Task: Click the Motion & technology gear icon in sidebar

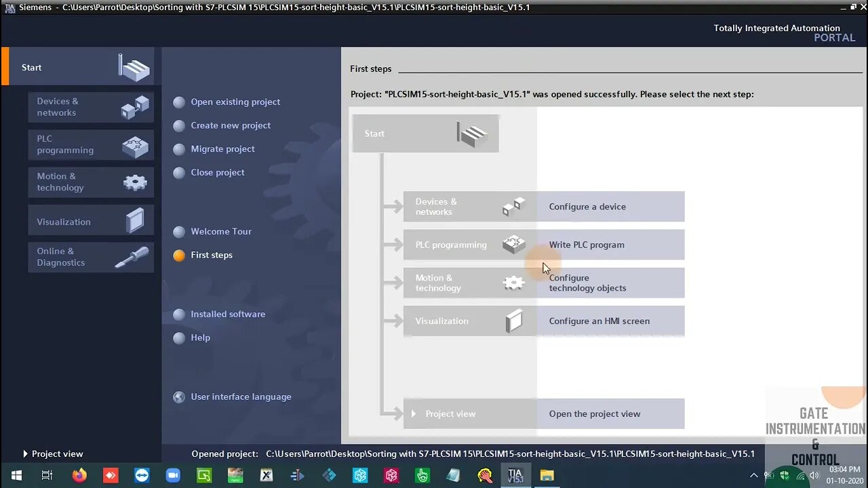Action: click(x=135, y=182)
